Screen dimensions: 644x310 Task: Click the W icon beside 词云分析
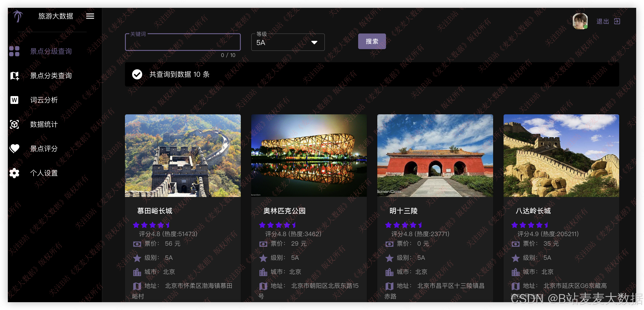(14, 100)
